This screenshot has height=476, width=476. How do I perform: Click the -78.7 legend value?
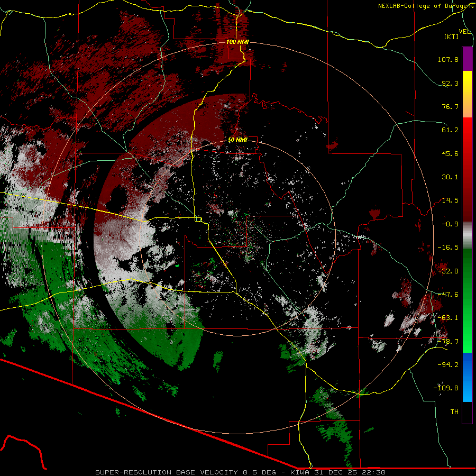[448, 342]
